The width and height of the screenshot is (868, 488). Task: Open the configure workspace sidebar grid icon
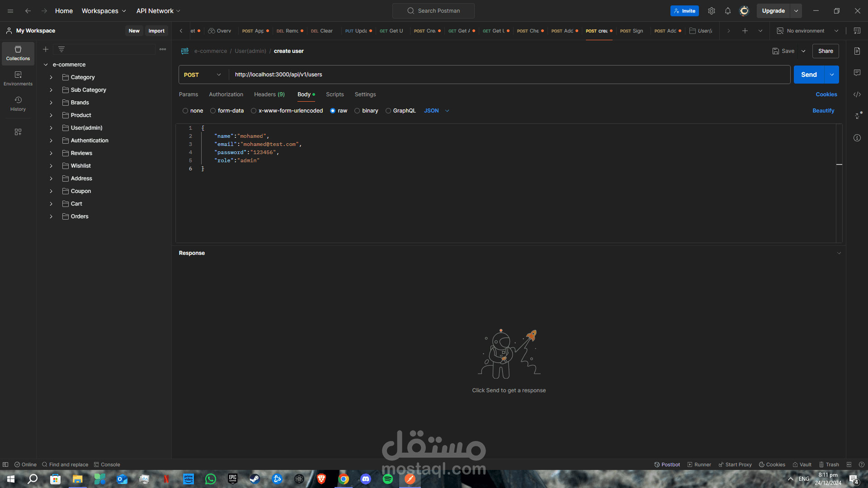pyautogui.click(x=18, y=132)
